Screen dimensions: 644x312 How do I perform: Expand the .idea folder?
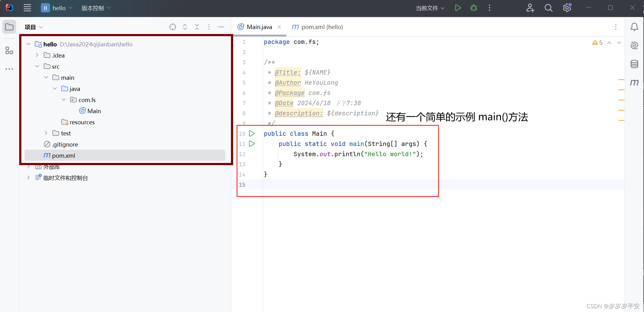37,55
